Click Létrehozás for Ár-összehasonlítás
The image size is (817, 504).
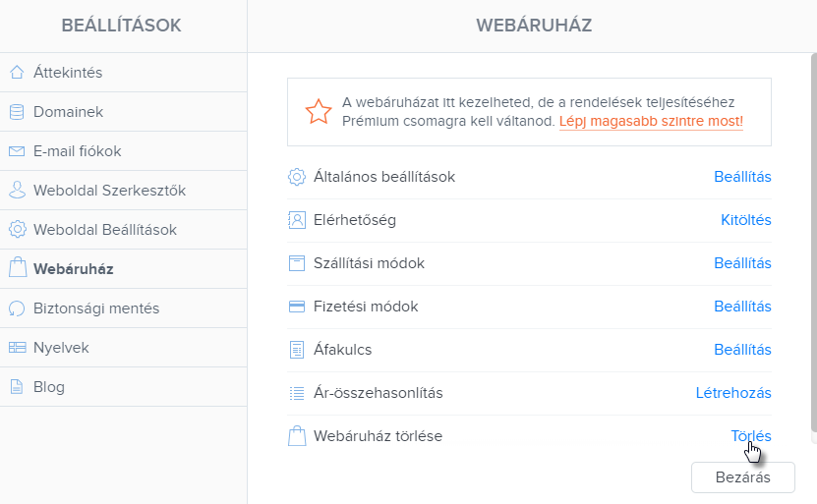click(733, 393)
